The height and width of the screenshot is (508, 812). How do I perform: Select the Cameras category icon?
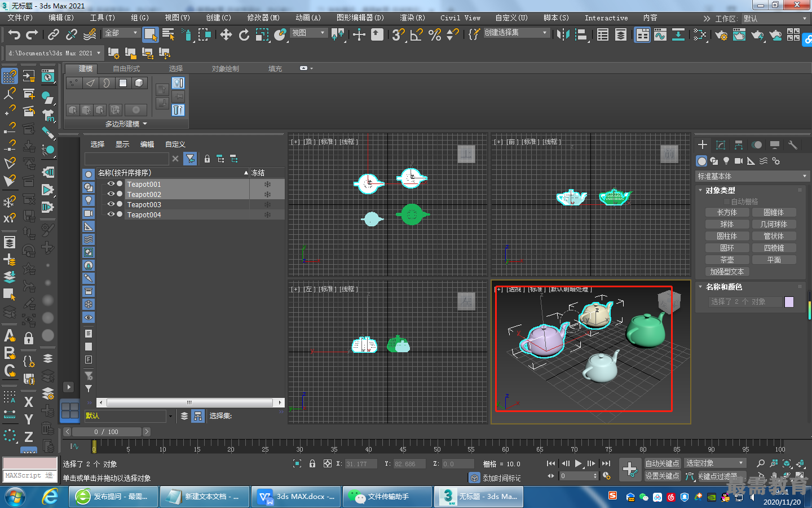tap(739, 161)
